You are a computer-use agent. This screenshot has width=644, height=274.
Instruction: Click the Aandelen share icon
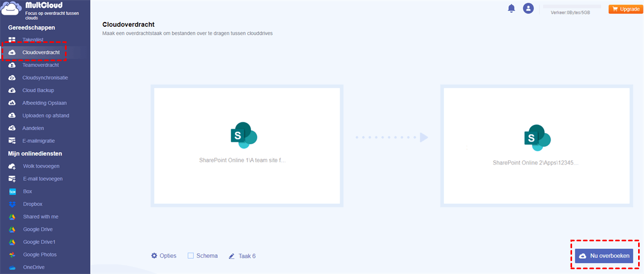tap(12, 128)
